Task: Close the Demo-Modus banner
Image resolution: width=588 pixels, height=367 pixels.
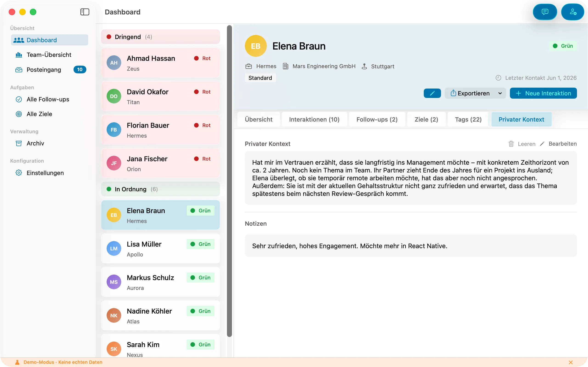Action: [x=571, y=362]
